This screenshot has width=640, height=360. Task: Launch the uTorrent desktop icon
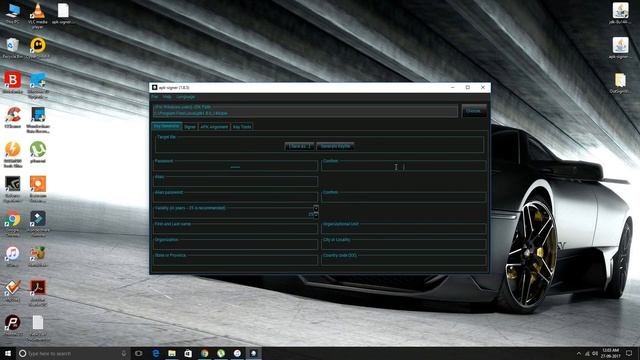[x=38, y=152]
